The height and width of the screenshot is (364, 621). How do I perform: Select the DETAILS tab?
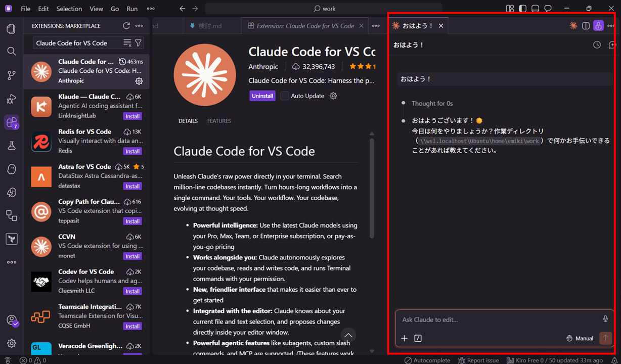coord(188,121)
